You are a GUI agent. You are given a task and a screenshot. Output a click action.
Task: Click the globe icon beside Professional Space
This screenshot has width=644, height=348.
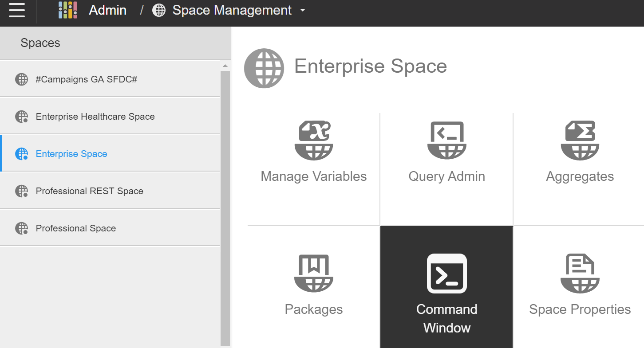pyautogui.click(x=21, y=228)
